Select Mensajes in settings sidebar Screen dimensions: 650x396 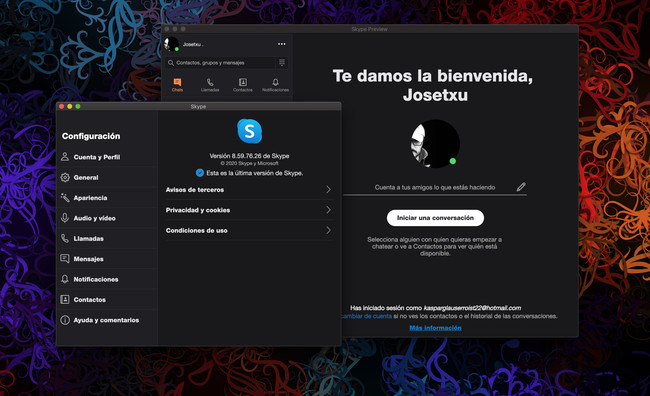(107, 258)
